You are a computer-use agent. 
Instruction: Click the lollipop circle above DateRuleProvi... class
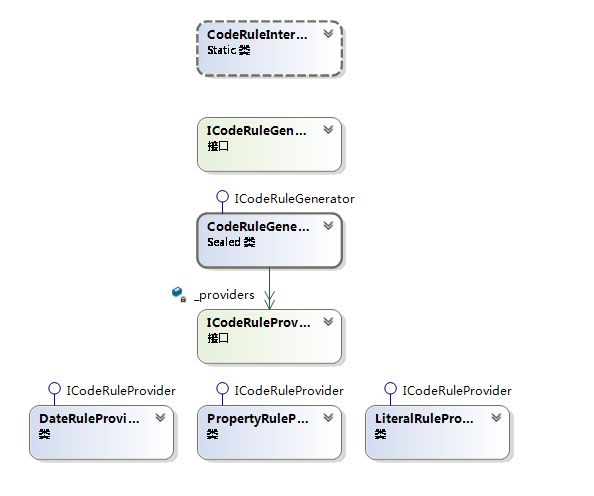pos(55,388)
